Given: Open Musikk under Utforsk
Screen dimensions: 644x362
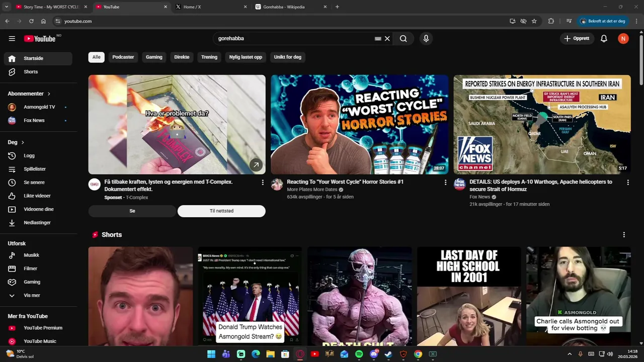Looking at the screenshot, I should 38,255.
